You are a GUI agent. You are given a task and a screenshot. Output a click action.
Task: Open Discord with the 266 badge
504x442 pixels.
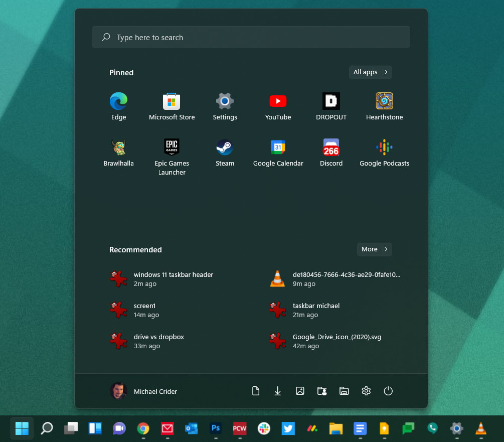pos(331,153)
